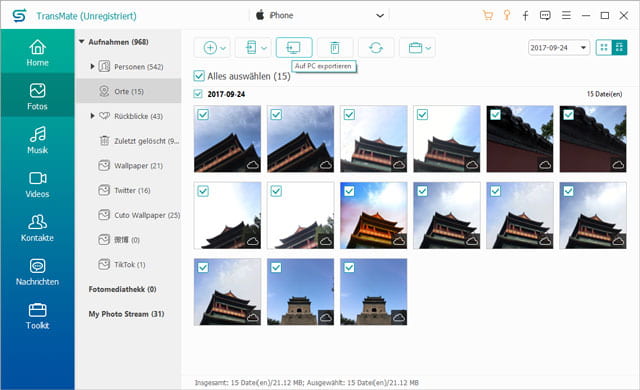Viewport: 640px width, 390px height.
Task: Click the export-to-device phone icon
Action: pos(251,48)
